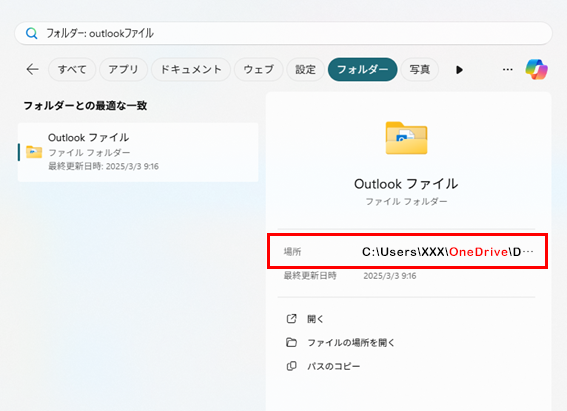567x411 pixels.
Task: Click the フォルダーとの最適な一致 heading
Action: coord(85,106)
